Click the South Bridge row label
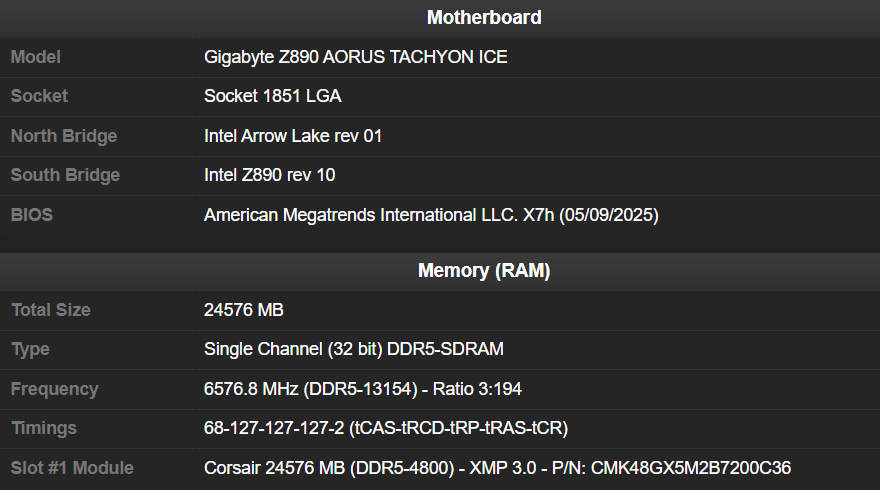The image size is (880, 490). coord(65,175)
